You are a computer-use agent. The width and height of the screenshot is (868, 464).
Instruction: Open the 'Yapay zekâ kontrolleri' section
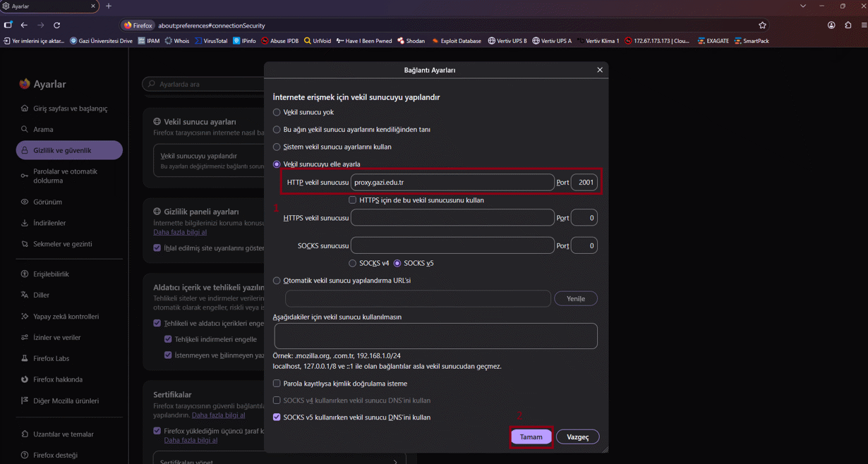69,317
